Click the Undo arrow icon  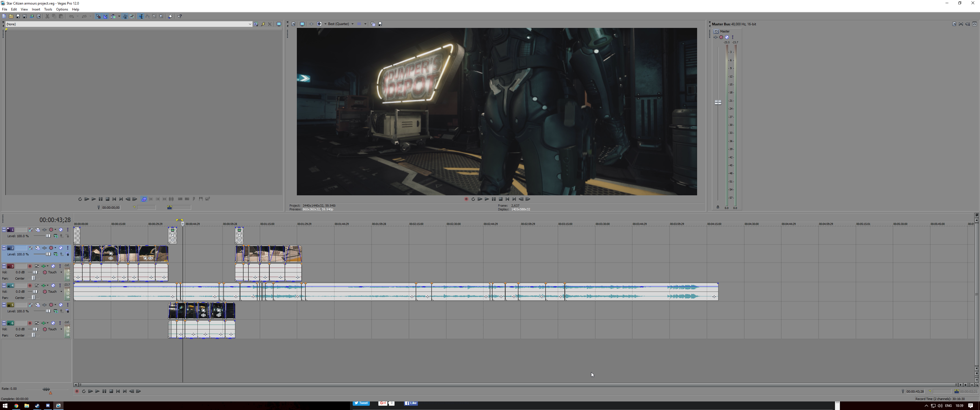coord(72,16)
